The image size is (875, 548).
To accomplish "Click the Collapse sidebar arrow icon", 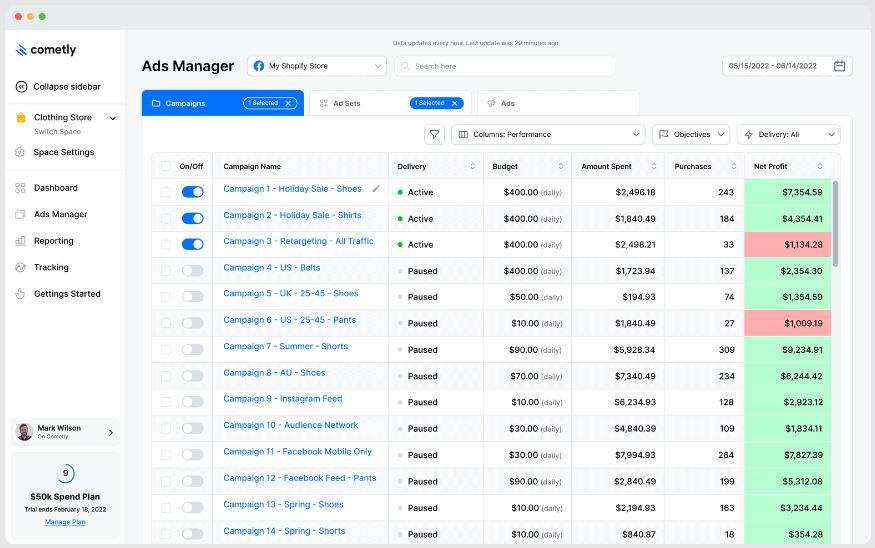I will tap(21, 86).
